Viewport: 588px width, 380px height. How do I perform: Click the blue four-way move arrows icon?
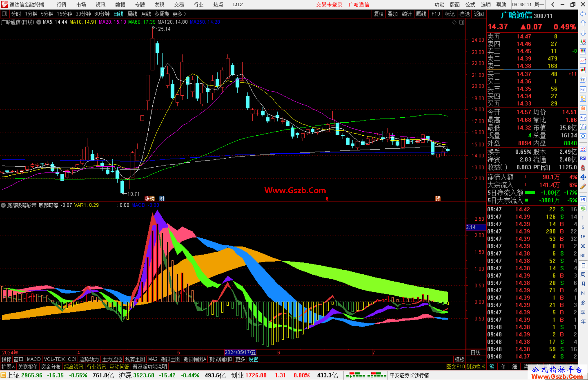[x=583, y=177]
